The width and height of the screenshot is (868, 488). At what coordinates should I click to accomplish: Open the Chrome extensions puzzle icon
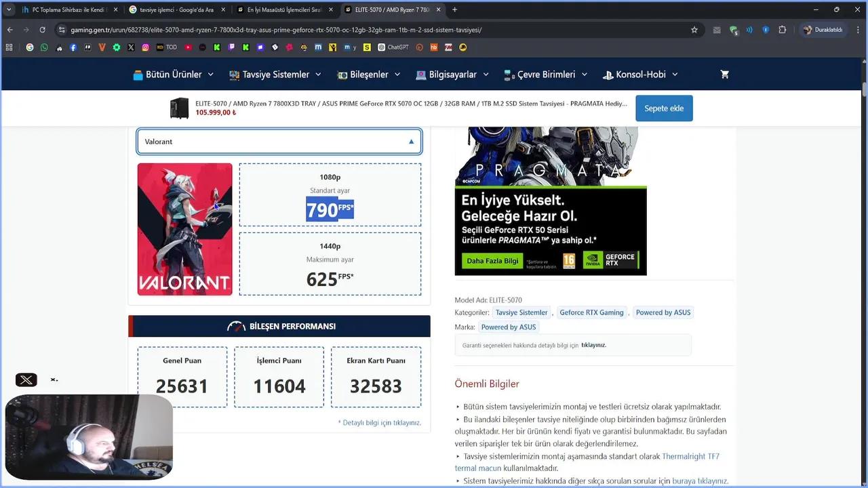782,30
